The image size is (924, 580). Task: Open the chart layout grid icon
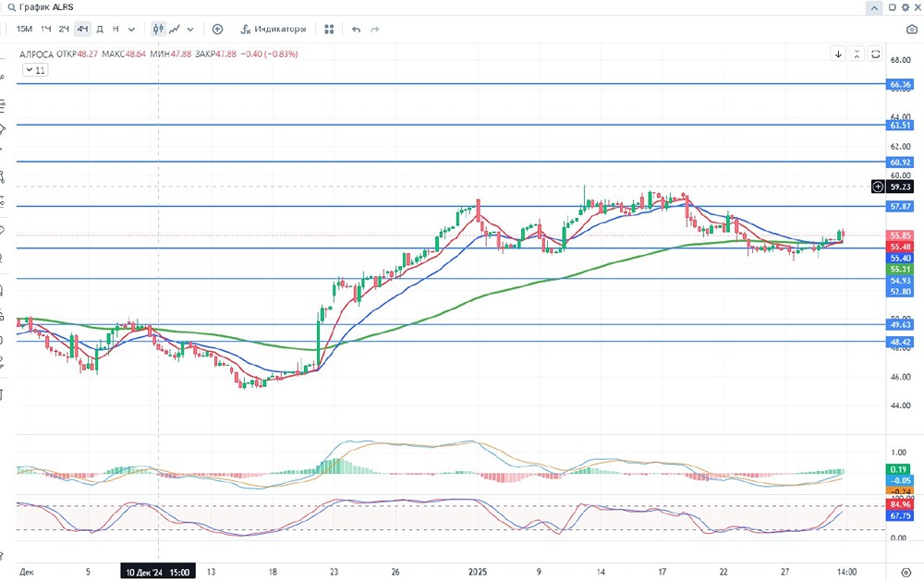(x=330, y=29)
